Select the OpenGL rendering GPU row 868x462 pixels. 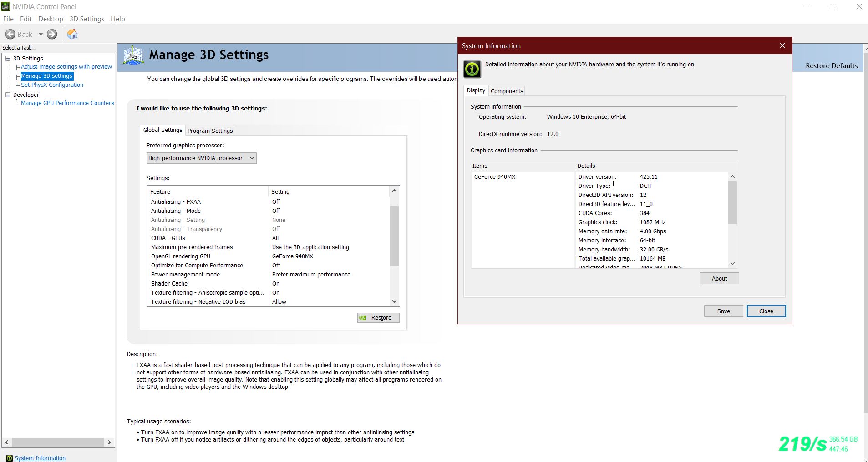(x=269, y=256)
